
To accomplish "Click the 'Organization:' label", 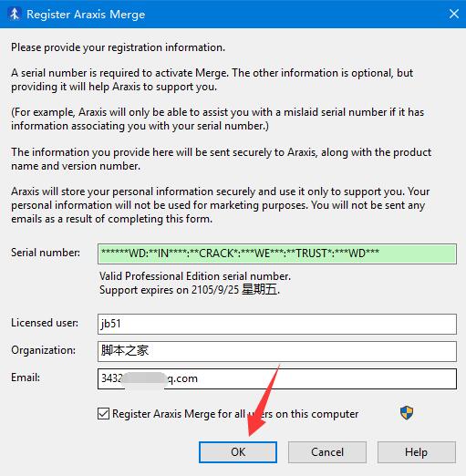I will coord(43,350).
